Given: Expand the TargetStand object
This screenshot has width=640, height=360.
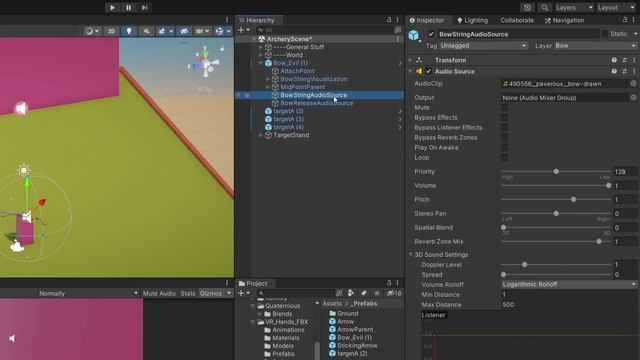Looking at the screenshot, I should click(x=261, y=135).
